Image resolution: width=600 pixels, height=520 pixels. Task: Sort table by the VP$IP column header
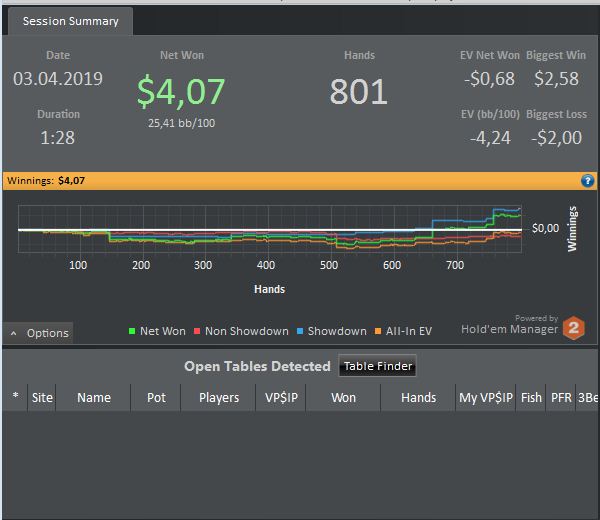281,398
